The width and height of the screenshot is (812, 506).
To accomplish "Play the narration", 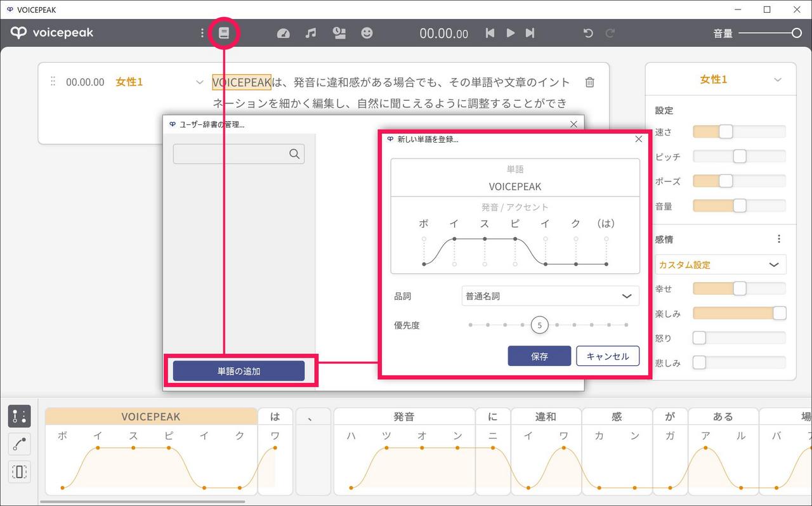I will coord(510,33).
